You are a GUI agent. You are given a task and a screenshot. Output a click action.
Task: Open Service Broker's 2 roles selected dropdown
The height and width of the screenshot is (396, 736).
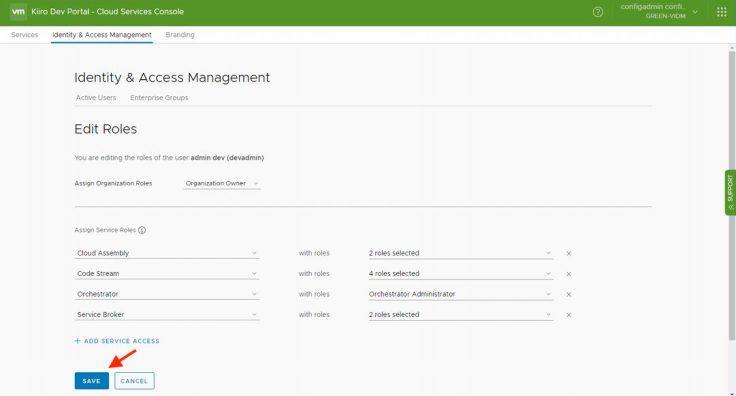(x=460, y=315)
